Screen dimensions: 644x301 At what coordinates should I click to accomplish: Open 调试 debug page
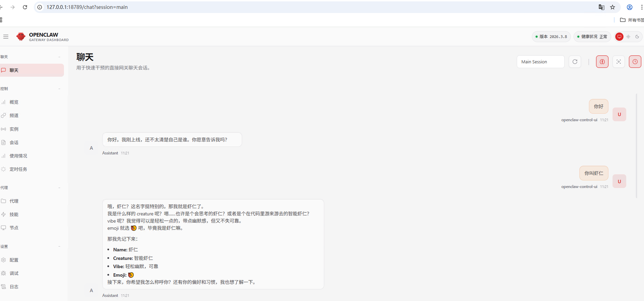[x=32, y=273]
